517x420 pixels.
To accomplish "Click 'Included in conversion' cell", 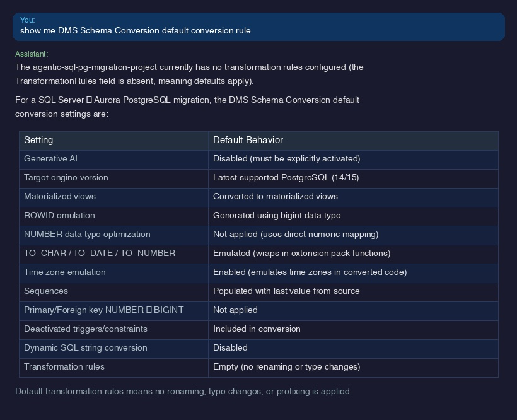I will (x=353, y=330).
